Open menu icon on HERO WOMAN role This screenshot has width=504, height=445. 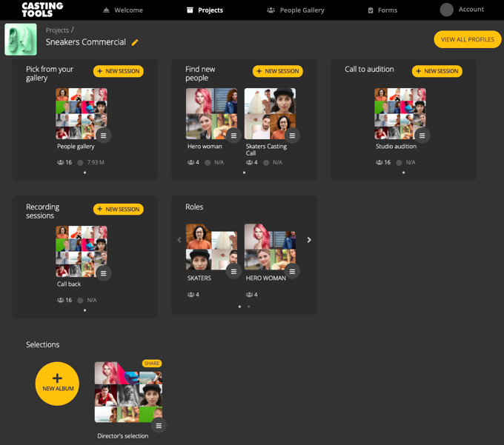[292, 272]
